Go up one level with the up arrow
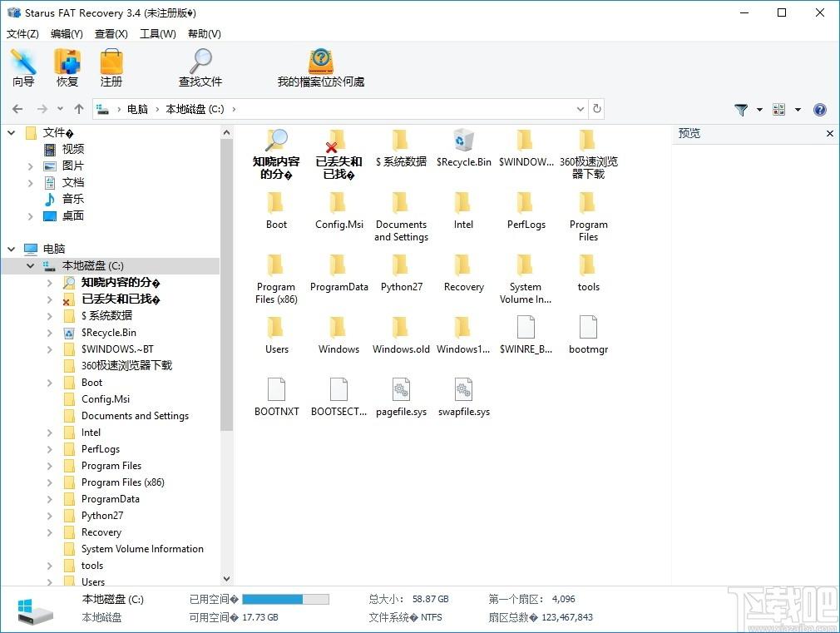The height and width of the screenshot is (633, 840). [x=79, y=109]
